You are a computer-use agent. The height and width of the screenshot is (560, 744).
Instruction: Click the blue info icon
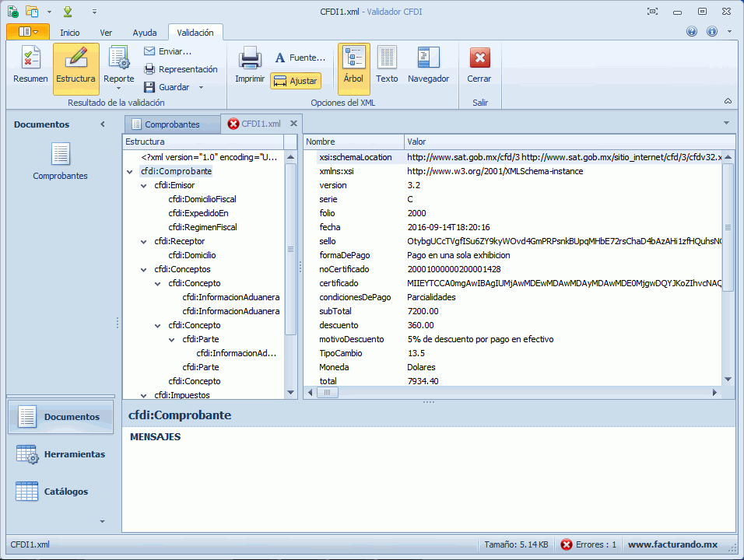click(x=712, y=32)
